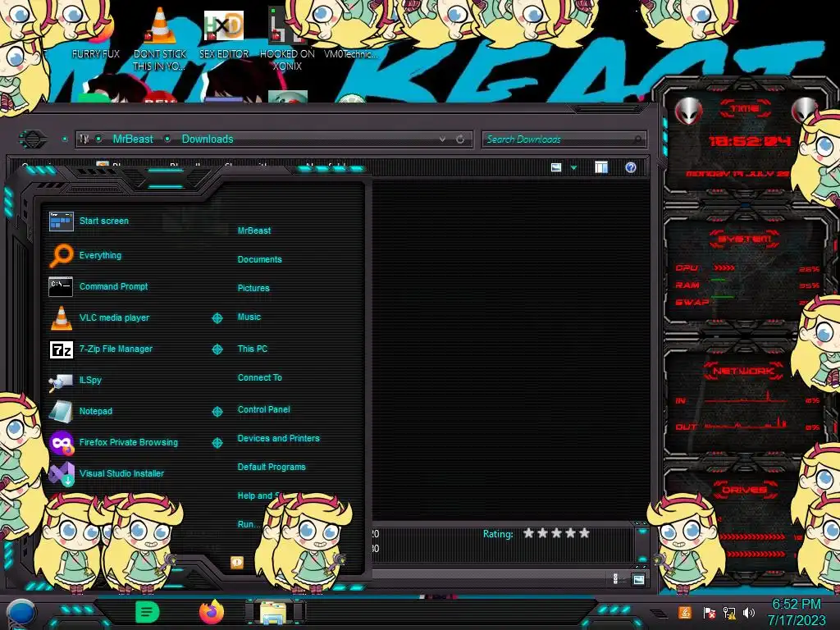The width and height of the screenshot is (840, 630).
Task: Open MrBeast user folder in start menu
Action: (x=254, y=231)
